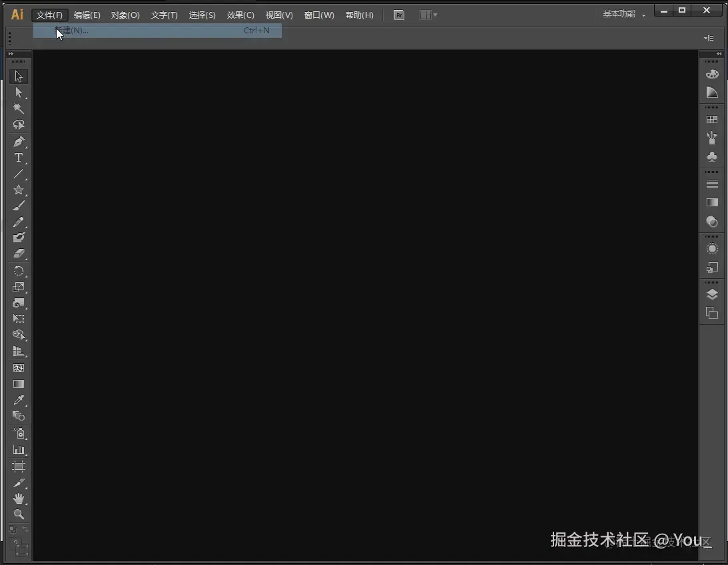Open the 窗口(W) menu
Viewport: 728px width, 565px height.
click(x=319, y=15)
